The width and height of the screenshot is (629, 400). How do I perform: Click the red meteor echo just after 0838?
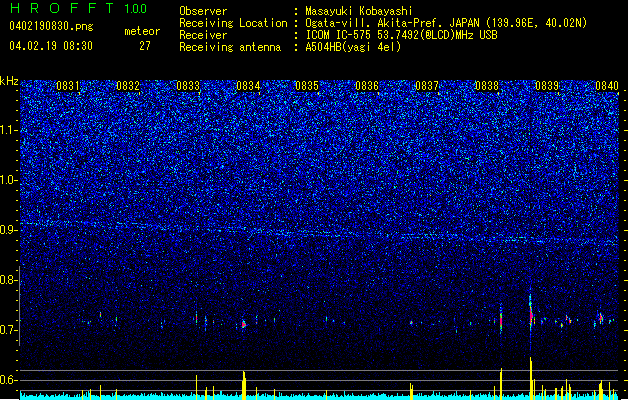[501, 319]
